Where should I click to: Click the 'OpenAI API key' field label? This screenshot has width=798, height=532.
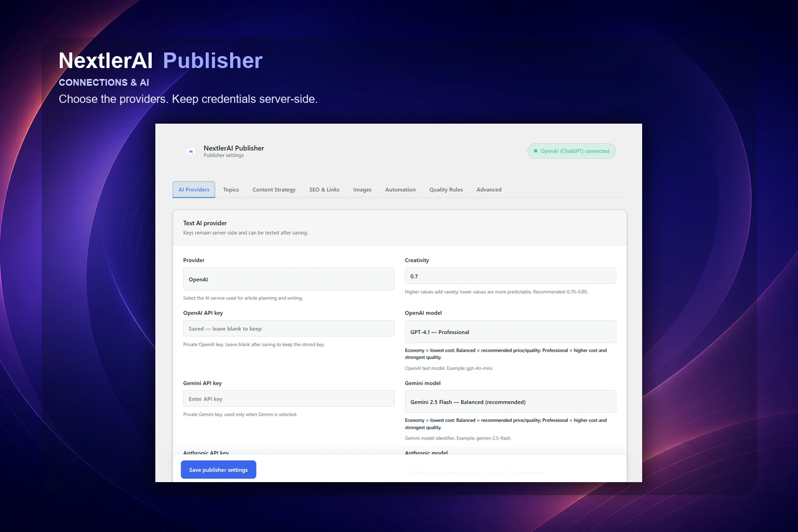[203, 313]
